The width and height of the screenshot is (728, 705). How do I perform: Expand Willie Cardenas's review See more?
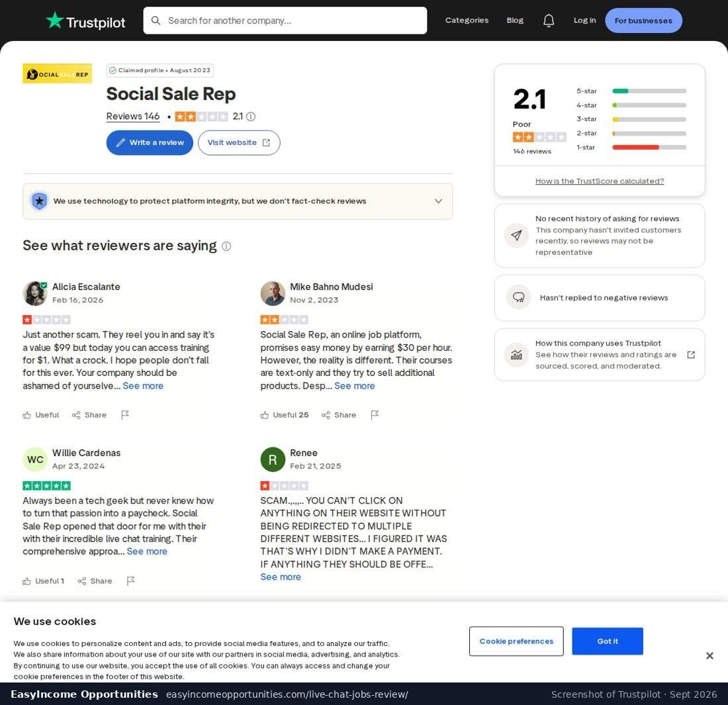(x=147, y=551)
